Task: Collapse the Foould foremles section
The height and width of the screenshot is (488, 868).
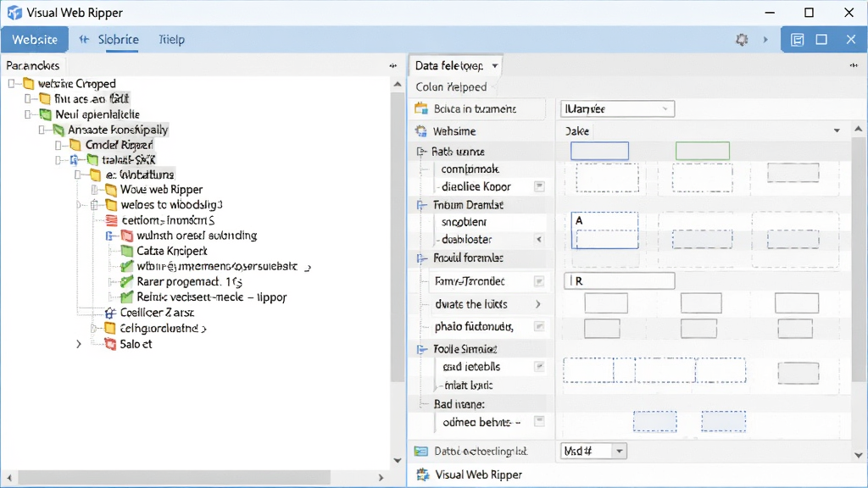Action: [x=421, y=258]
